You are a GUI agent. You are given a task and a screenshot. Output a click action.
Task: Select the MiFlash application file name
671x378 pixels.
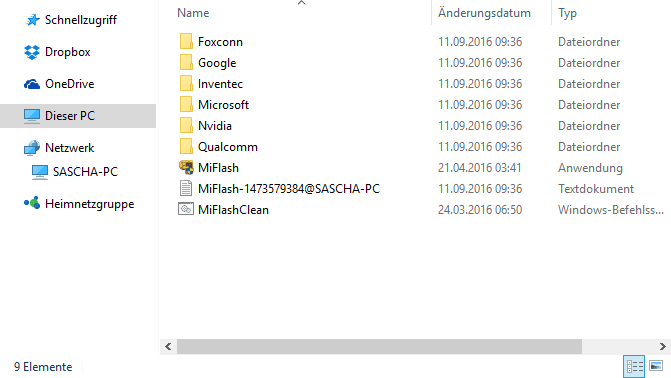pyautogui.click(x=218, y=167)
